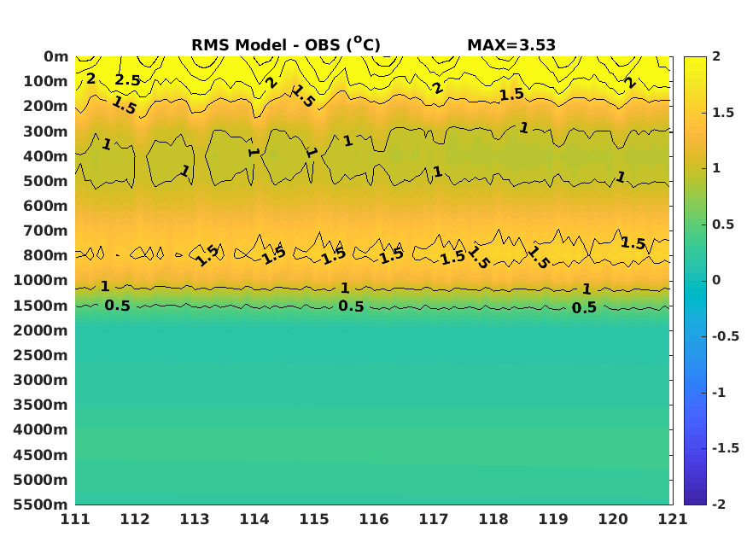Pick the '400m' depth axis label
Image resolution: width=747 pixels, height=560 pixels.
(x=46, y=156)
